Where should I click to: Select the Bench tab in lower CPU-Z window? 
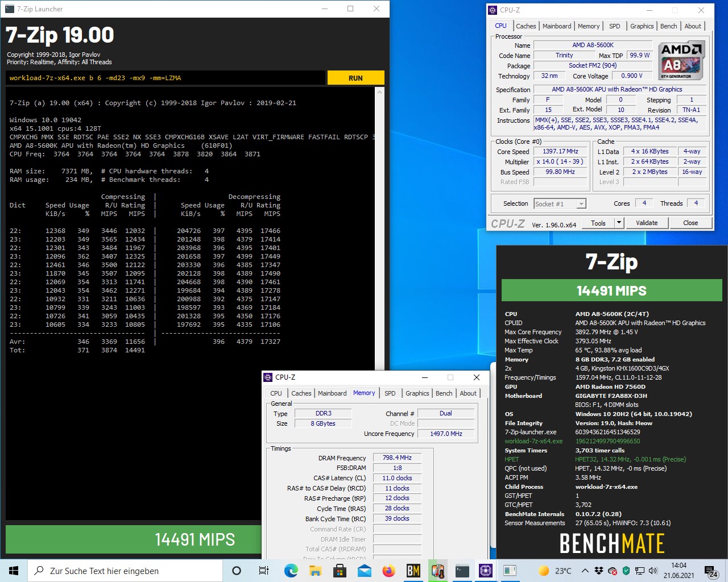pos(444,393)
